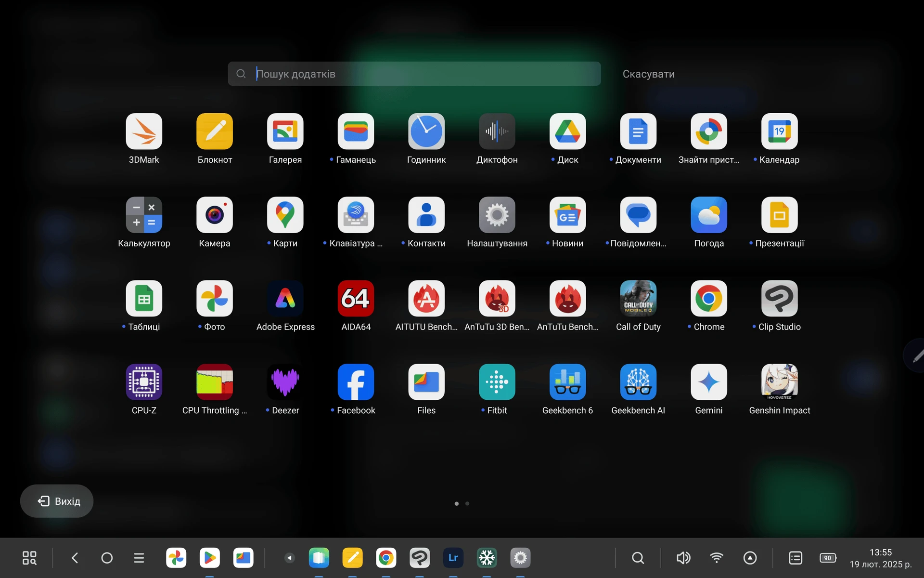The width and height of the screenshot is (924, 578).
Task: Open Fitbit app
Action: (497, 382)
